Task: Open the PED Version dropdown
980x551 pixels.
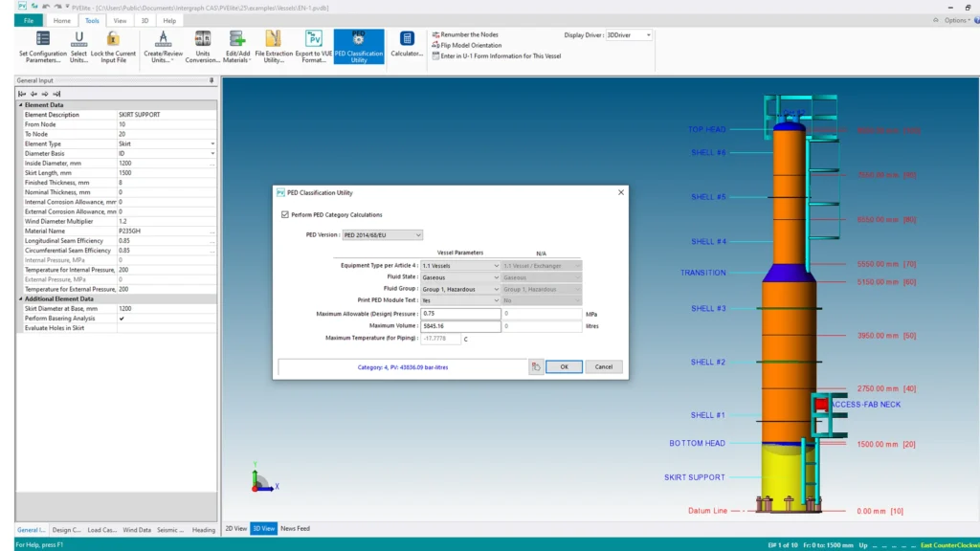Action: pos(383,234)
